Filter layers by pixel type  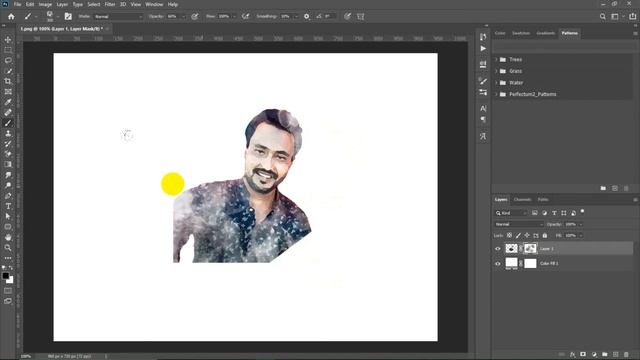coord(535,213)
